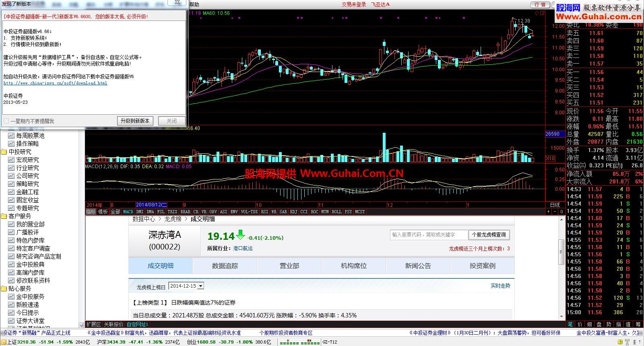Click the yellow up-arrow icon in status bar
The height and width of the screenshot is (346, 644).
tap(620, 342)
